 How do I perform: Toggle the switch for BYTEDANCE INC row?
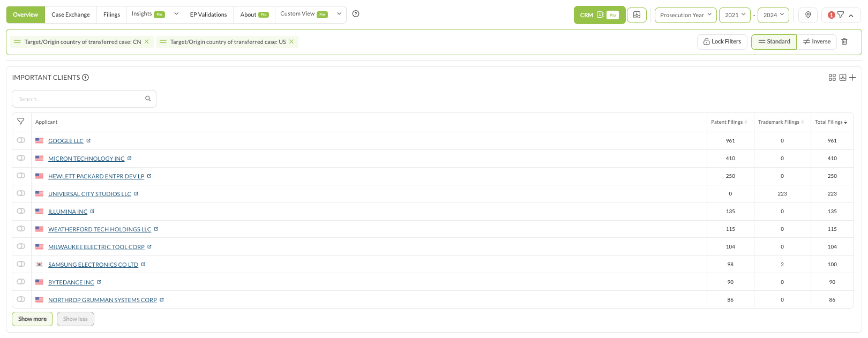click(21, 282)
